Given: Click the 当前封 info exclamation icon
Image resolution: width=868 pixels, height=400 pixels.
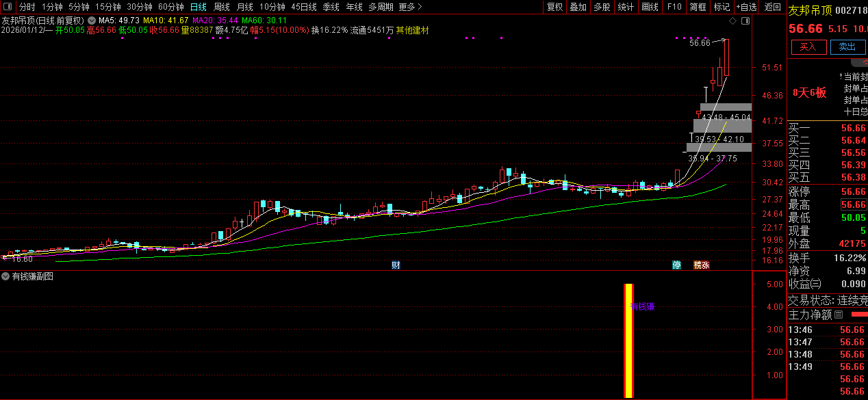Looking at the screenshot, I should [841, 77].
